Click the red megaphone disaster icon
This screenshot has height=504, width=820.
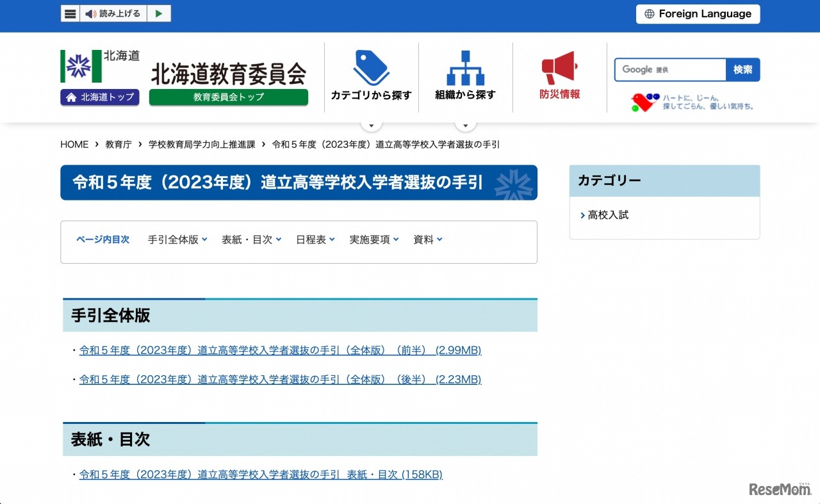click(x=560, y=67)
